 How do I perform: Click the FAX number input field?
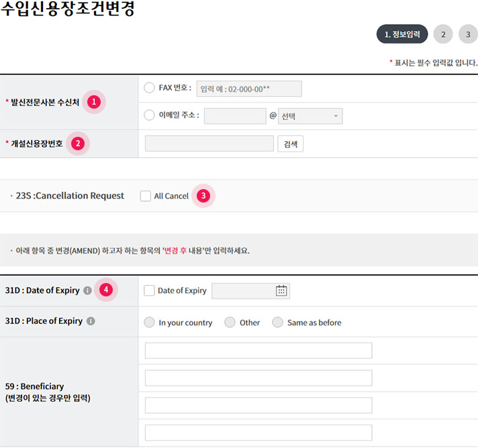(x=248, y=89)
